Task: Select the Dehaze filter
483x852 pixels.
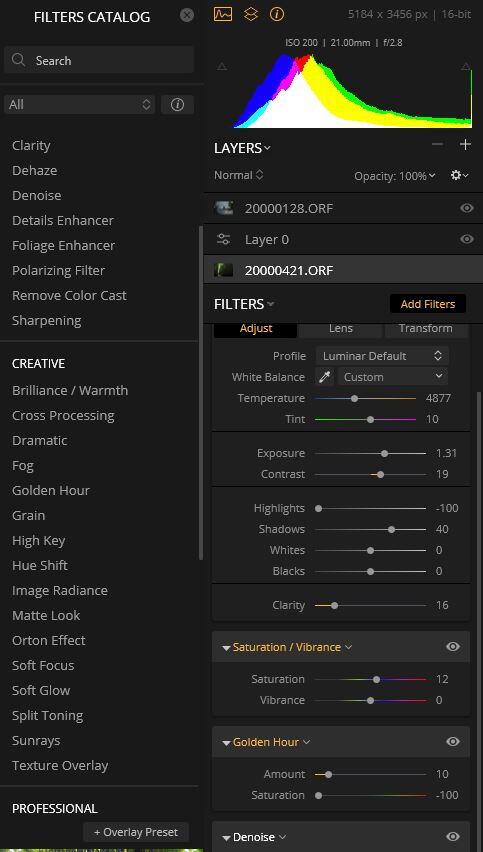Action: (x=34, y=171)
